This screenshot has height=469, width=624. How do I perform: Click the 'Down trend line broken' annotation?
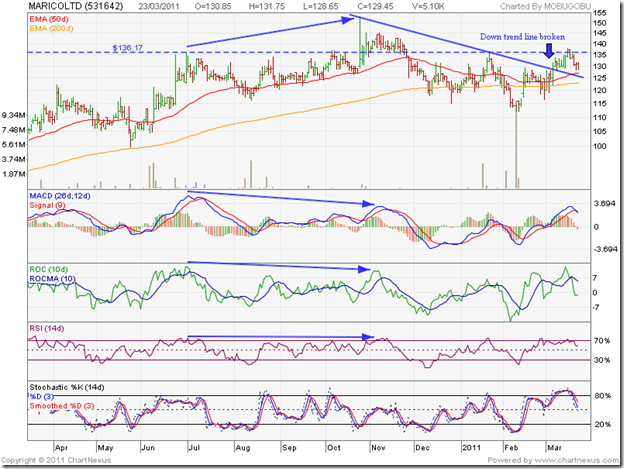point(522,37)
